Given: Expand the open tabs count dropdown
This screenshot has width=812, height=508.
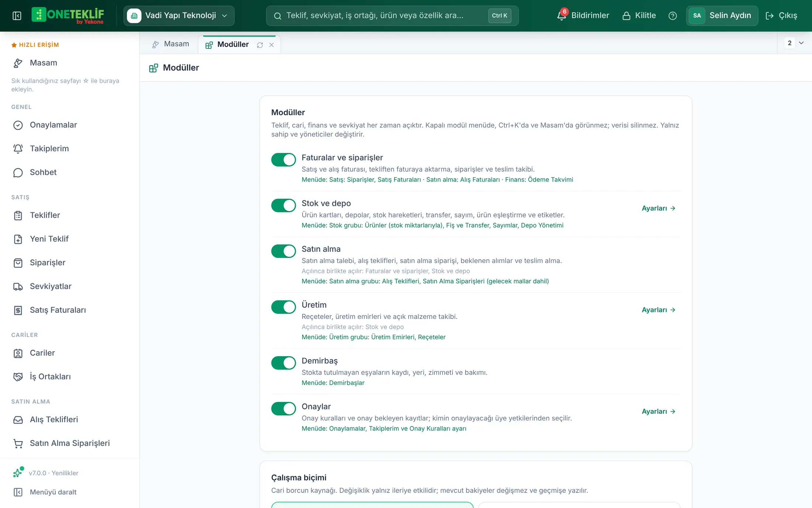Looking at the screenshot, I should pyautogui.click(x=795, y=43).
